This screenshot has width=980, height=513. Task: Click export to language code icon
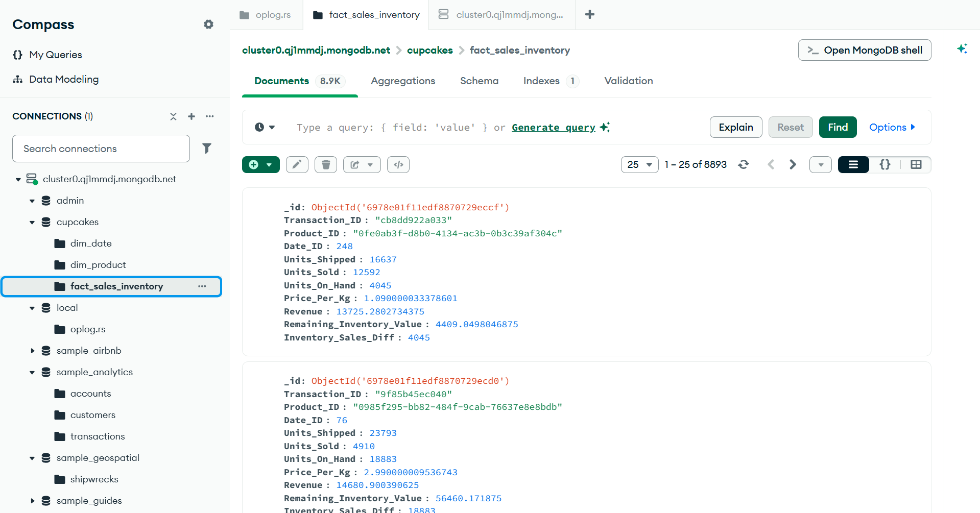(x=398, y=164)
